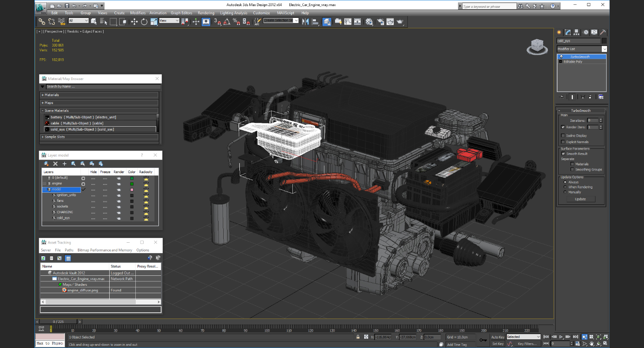Enable Separate by Materials checkbox
The width and height of the screenshot is (644, 348).
(572, 164)
